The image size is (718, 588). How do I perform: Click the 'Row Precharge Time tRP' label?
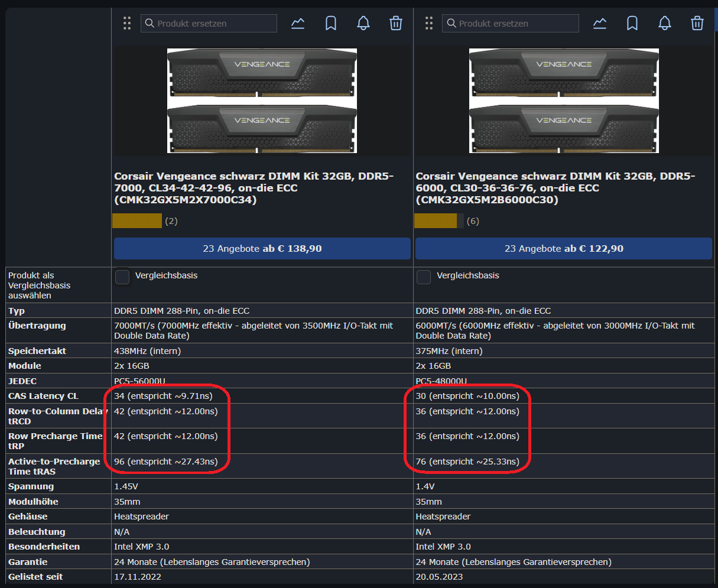pos(55,441)
